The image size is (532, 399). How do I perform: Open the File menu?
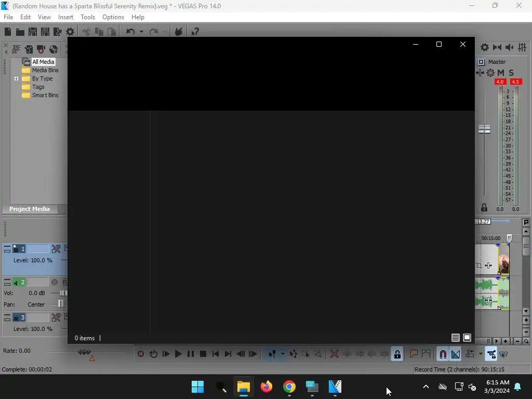point(8,17)
